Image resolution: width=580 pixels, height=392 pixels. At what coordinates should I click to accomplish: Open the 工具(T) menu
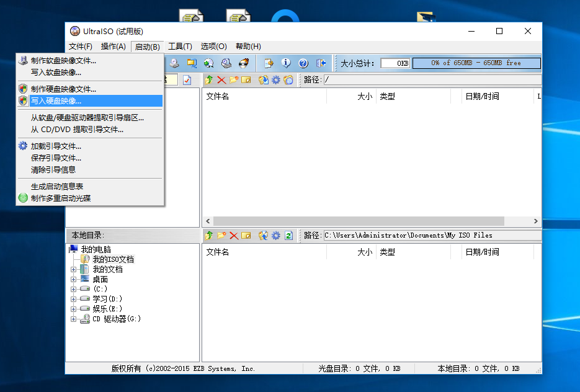point(180,47)
